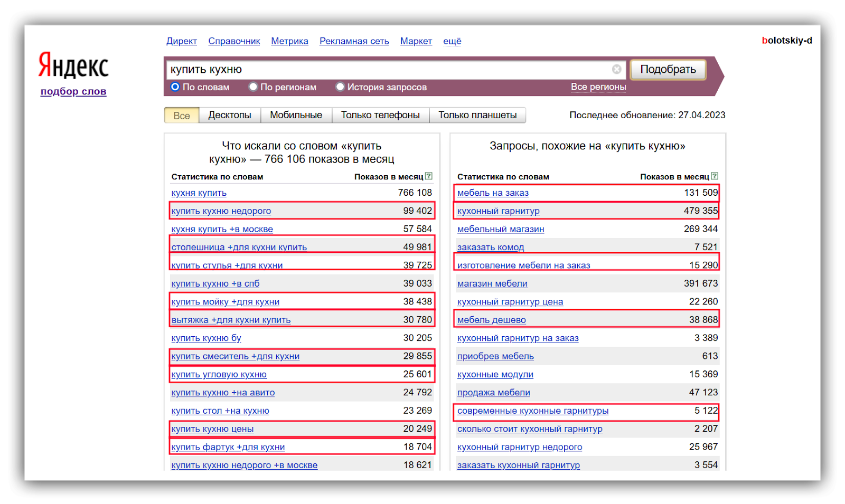The image size is (845, 504).
Task: Open similar query 'приобрев мебель'
Action: tap(496, 357)
